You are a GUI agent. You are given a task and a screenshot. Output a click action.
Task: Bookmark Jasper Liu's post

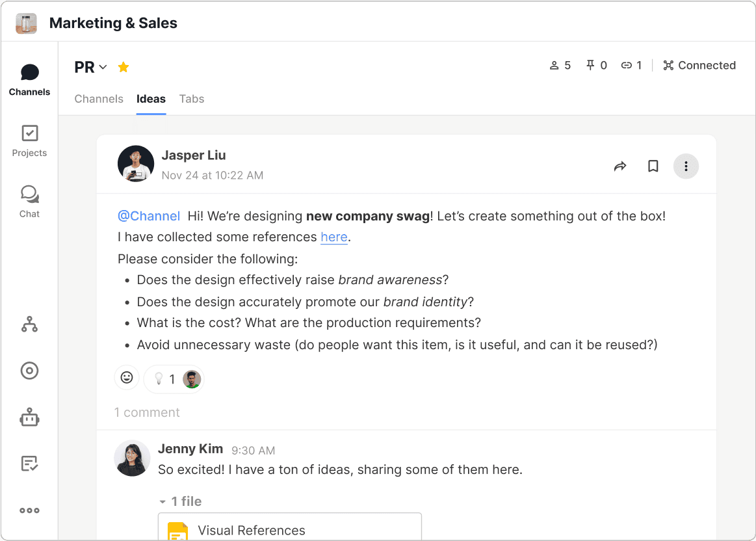[653, 166]
